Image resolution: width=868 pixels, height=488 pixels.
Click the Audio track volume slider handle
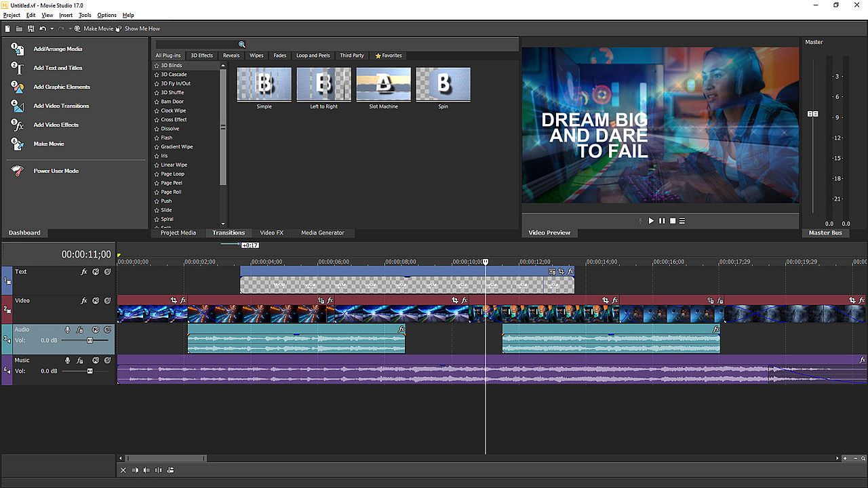(90, 340)
